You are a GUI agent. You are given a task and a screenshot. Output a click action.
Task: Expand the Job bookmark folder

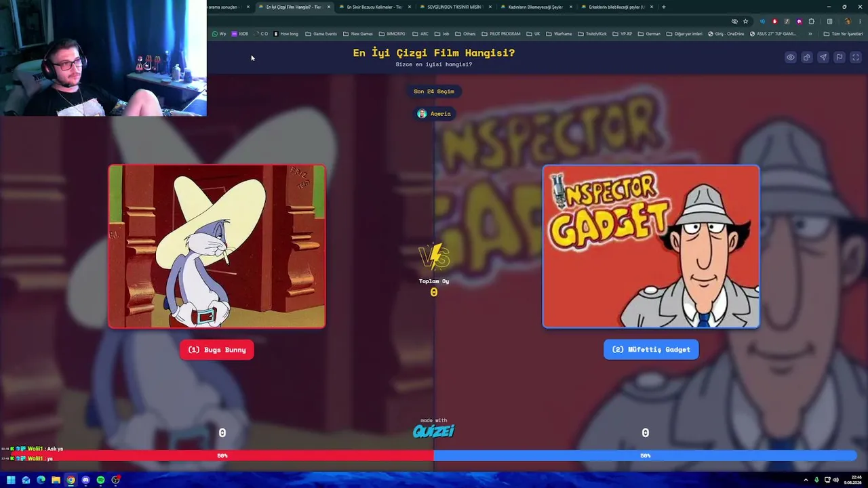pos(442,34)
